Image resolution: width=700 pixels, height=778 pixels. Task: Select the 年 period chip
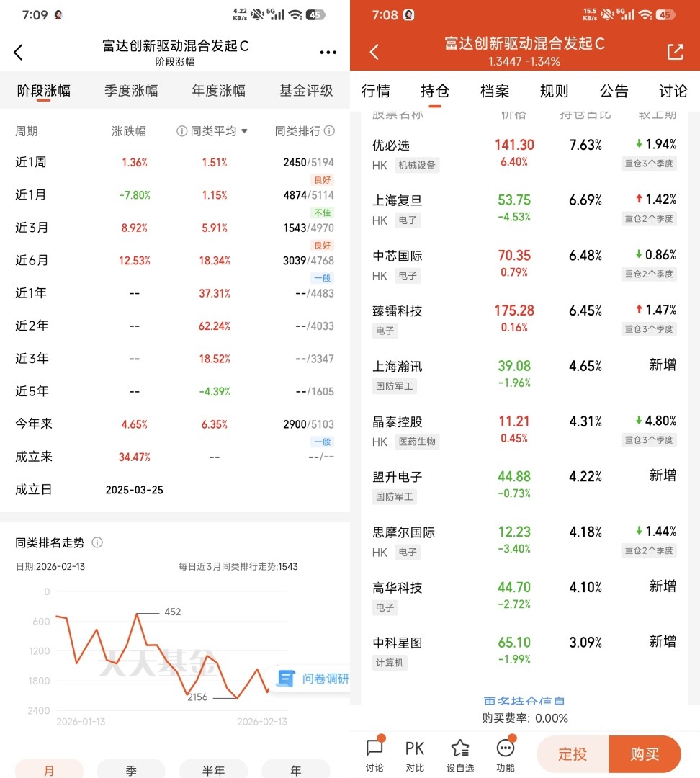(296, 769)
